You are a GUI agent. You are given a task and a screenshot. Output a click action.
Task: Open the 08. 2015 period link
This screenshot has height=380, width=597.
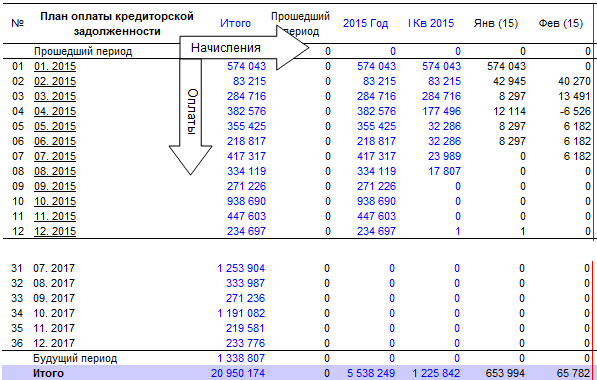55,171
